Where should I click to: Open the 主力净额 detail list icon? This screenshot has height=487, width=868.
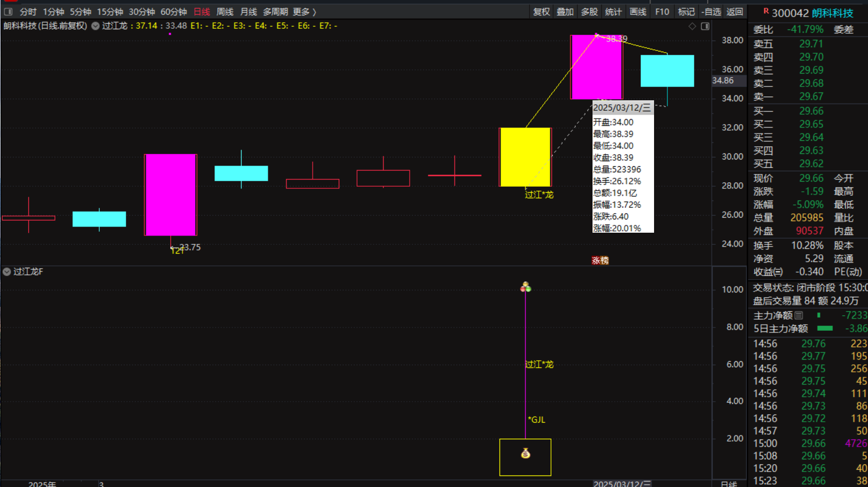pos(799,315)
